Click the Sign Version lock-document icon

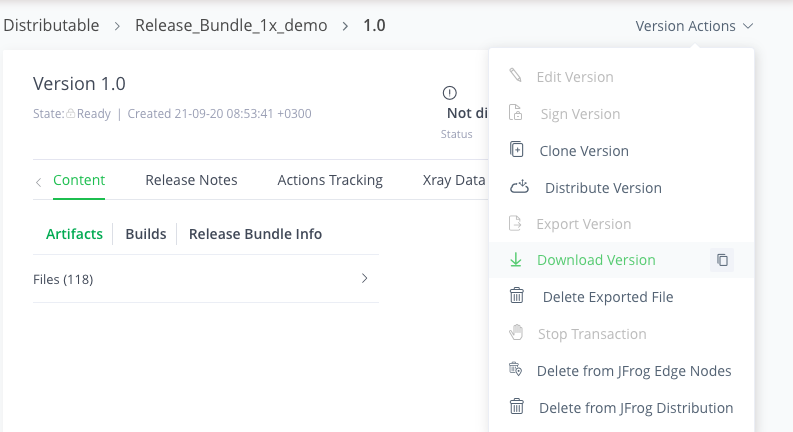(x=515, y=112)
